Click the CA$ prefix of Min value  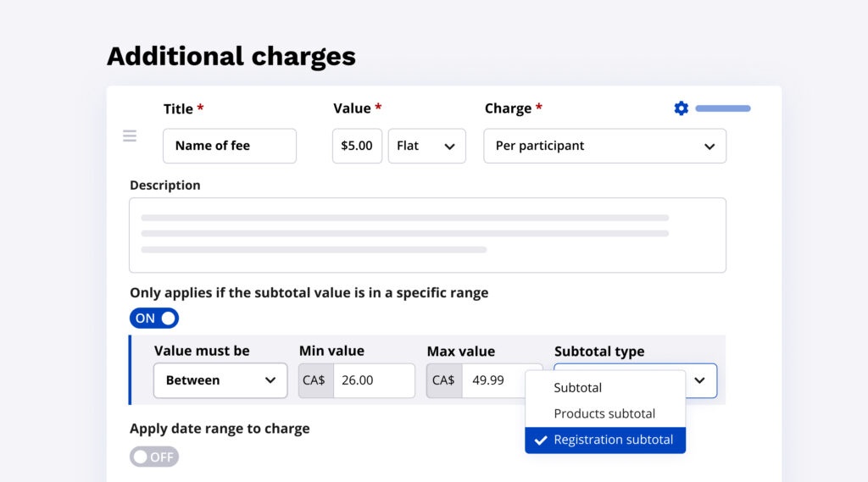314,380
